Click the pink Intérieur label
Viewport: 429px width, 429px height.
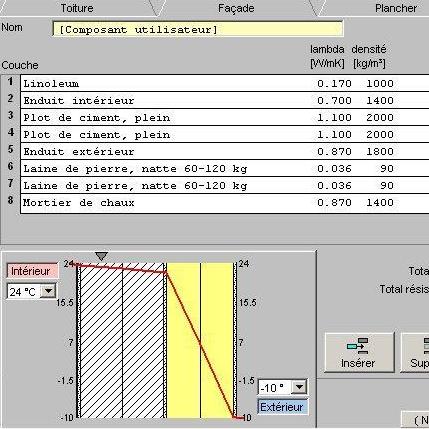(x=32, y=271)
